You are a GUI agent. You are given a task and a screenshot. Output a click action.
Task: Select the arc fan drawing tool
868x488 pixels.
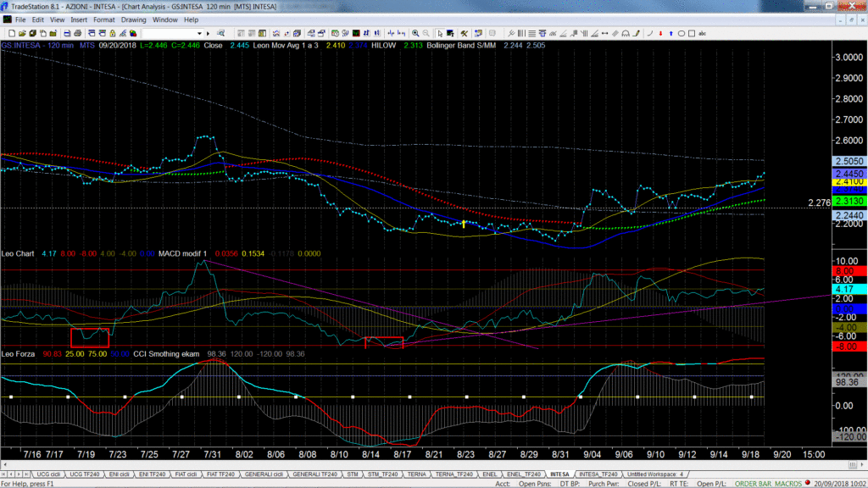pos(626,33)
